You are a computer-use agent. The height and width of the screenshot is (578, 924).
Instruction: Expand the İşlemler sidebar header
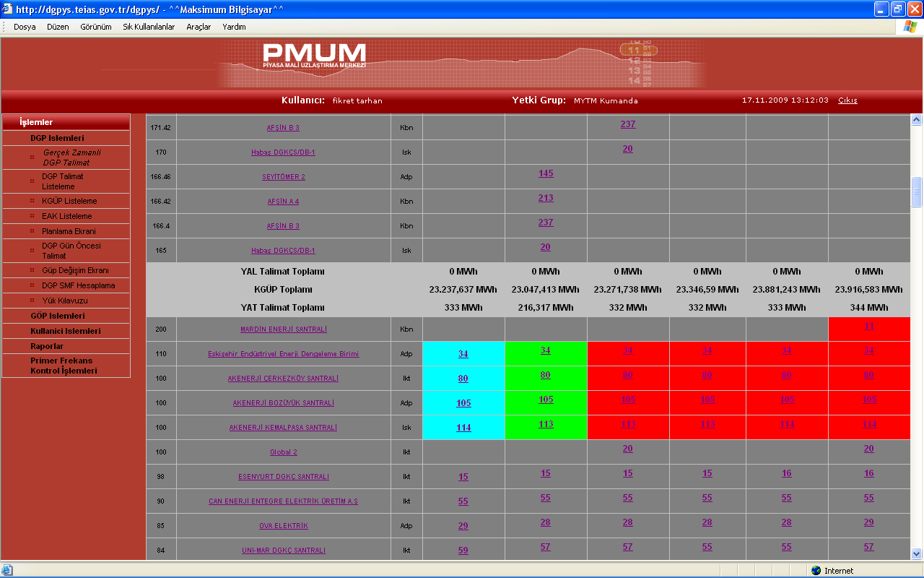[x=66, y=122]
